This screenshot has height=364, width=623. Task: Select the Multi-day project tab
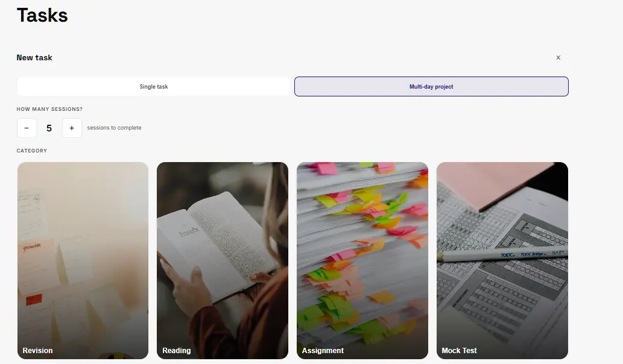click(431, 87)
